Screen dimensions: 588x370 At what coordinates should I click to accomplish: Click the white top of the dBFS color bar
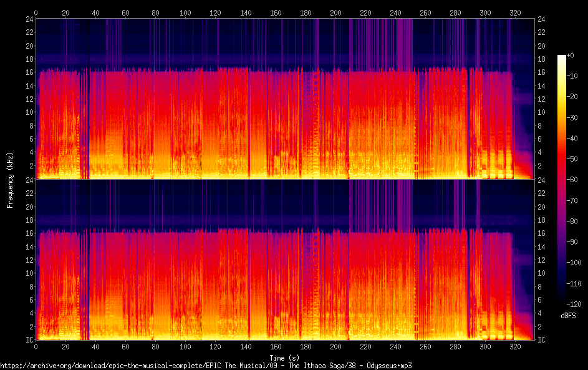(562, 57)
